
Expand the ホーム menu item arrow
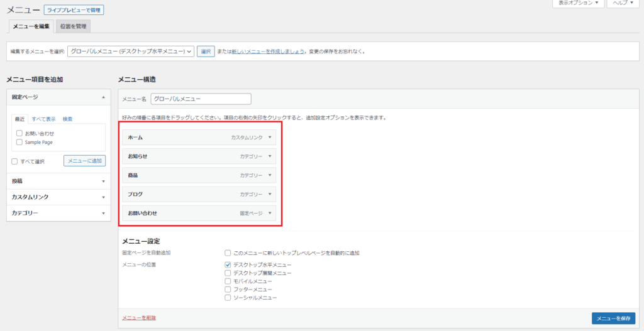pyautogui.click(x=270, y=138)
